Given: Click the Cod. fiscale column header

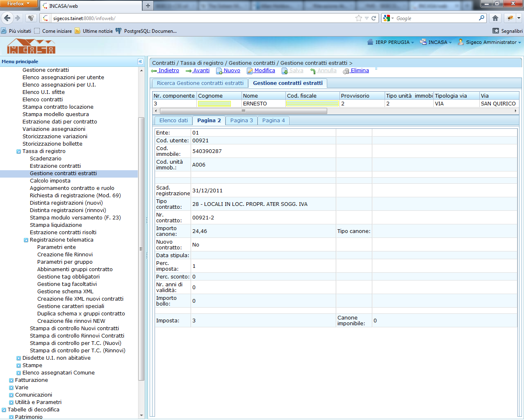Looking at the screenshot, I should coord(312,96).
